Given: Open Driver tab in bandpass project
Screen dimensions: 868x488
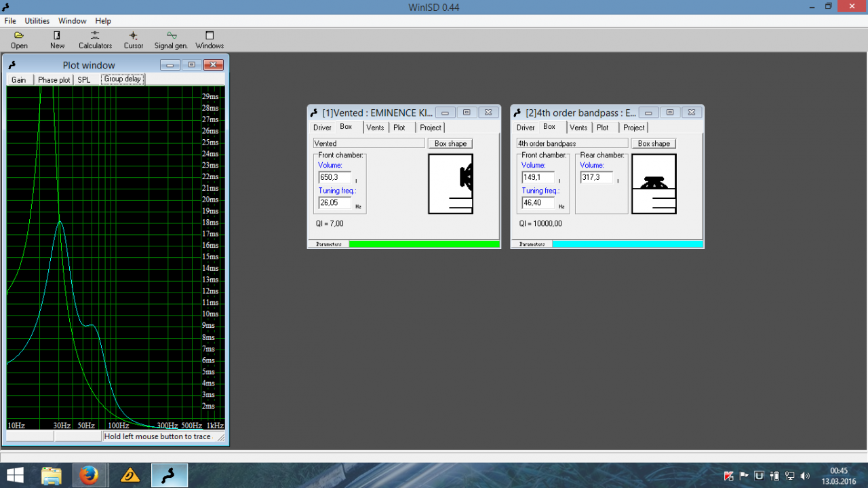Looking at the screenshot, I should (526, 128).
